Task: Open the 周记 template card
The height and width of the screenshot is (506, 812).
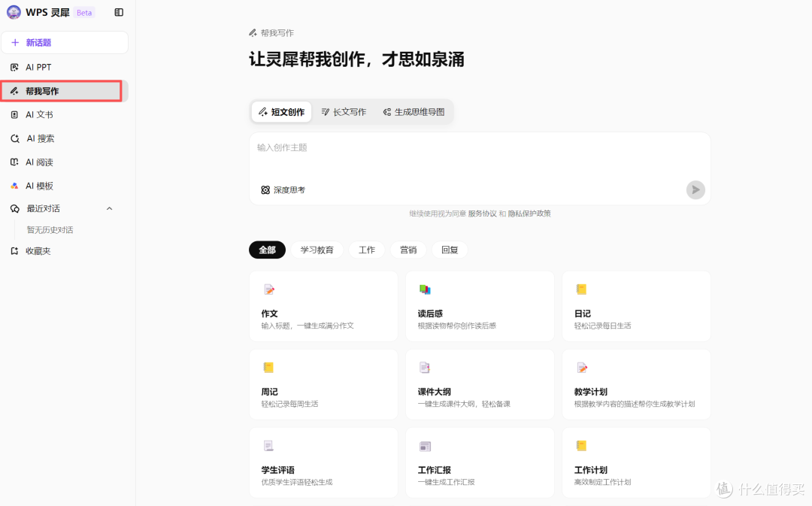Action: pyautogui.click(x=323, y=384)
